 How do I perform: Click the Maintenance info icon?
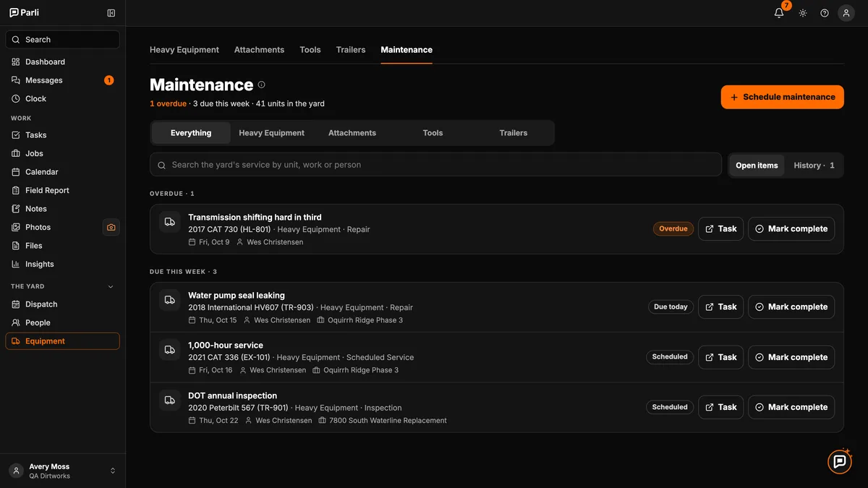262,85
